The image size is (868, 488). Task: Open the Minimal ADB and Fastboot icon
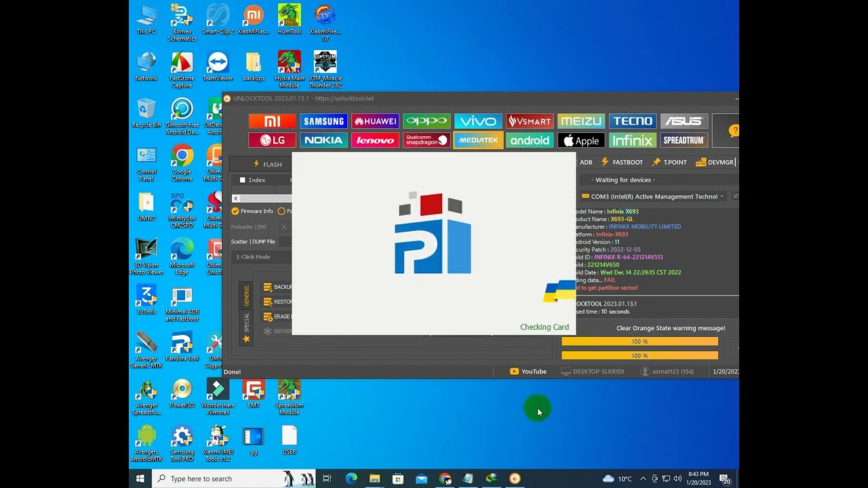[x=182, y=304]
